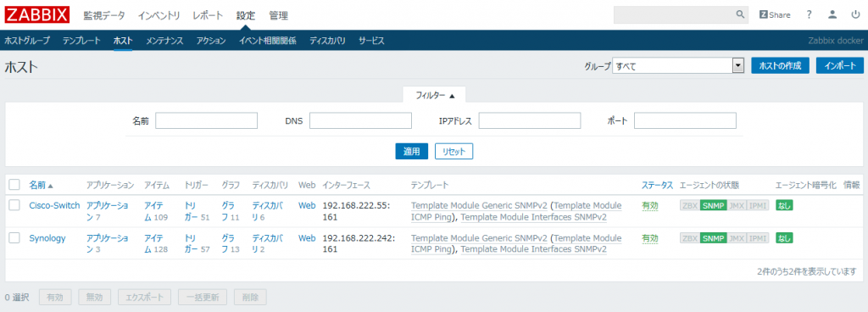868x312 pixels.
Task: Open ディスカバリ 6 for Cisco-Switch
Action: coord(267,211)
